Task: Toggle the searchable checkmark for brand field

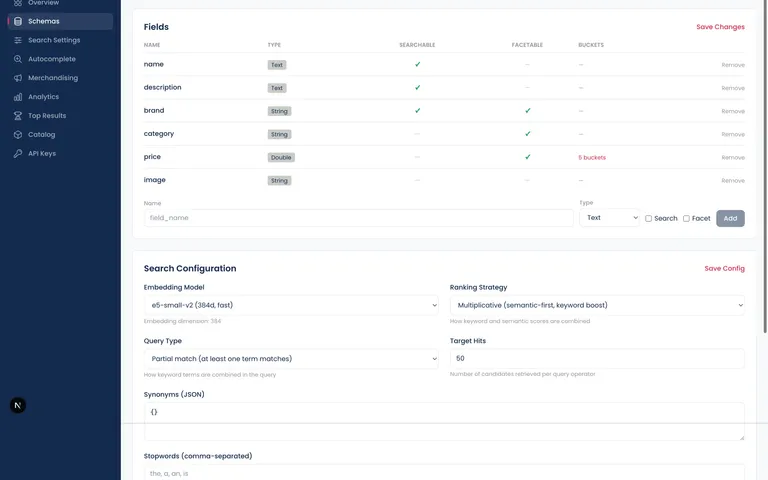Action: (418, 111)
